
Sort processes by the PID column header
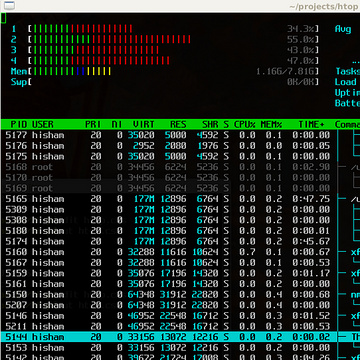click(18, 125)
